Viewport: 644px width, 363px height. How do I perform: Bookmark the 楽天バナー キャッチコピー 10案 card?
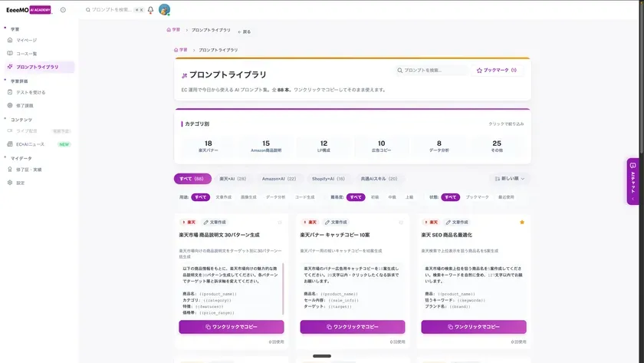pos(401,223)
